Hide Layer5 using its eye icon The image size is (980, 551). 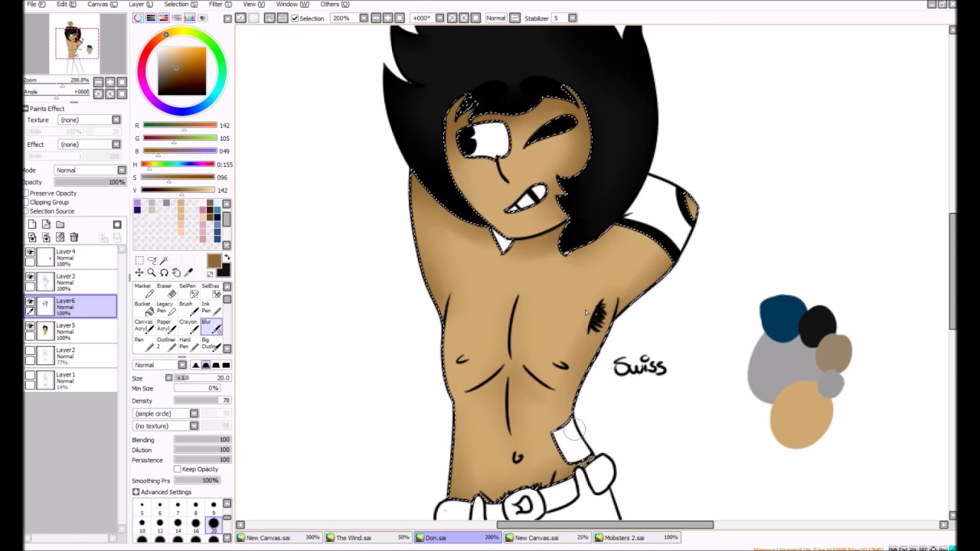tap(31, 326)
